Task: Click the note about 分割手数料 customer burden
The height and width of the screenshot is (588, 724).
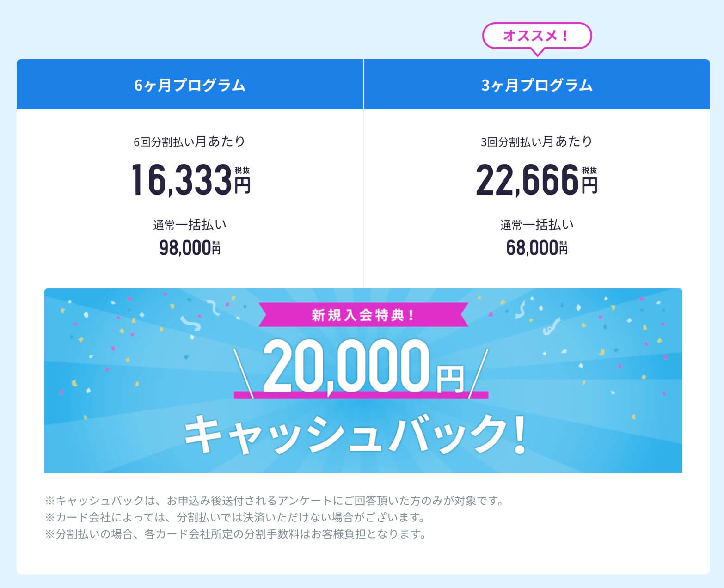Action: pos(235,534)
